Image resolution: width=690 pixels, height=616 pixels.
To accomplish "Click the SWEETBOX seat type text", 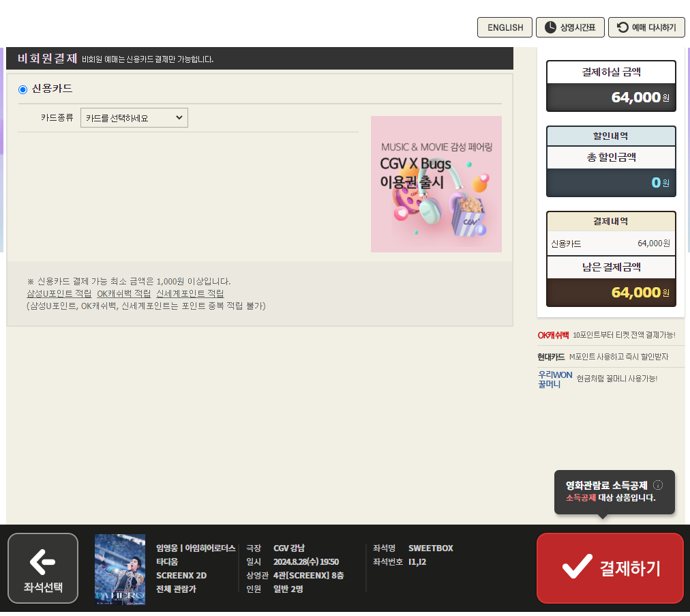I will 430,548.
